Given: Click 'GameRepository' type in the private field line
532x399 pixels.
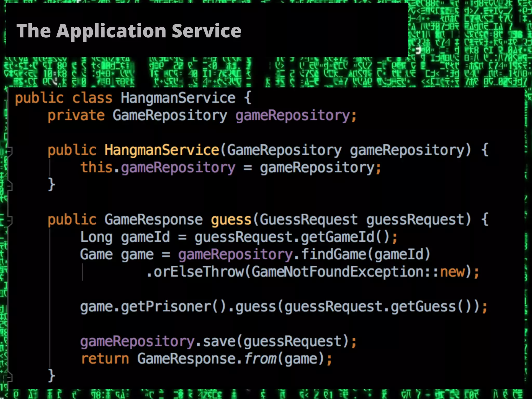Looking at the screenshot, I should tap(170, 115).
